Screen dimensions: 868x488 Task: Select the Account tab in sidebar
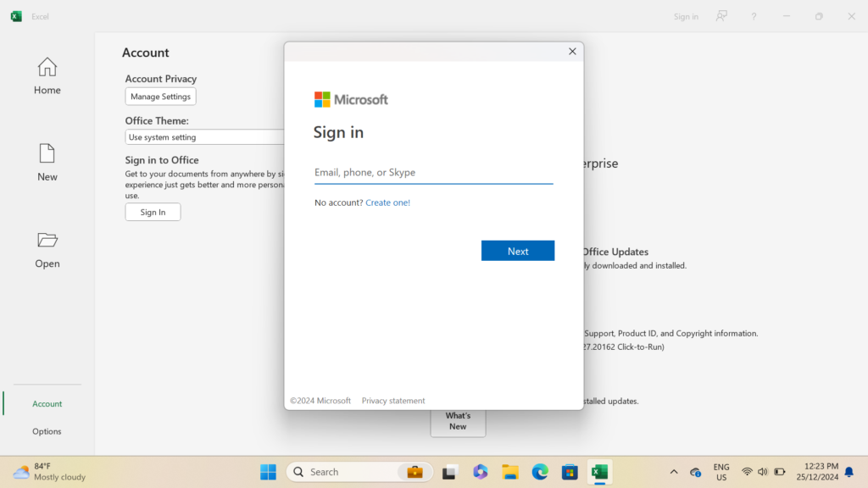click(x=47, y=404)
